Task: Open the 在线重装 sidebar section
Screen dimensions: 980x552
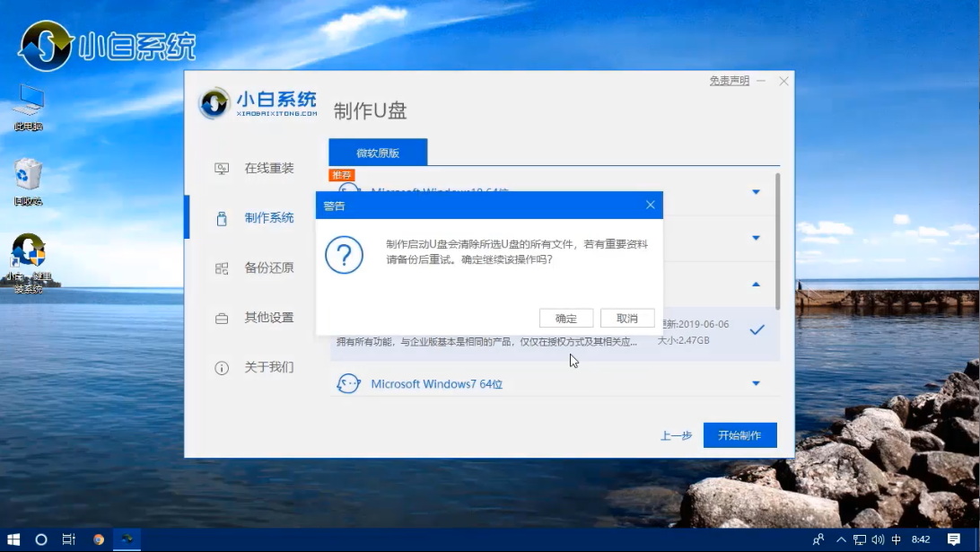Action: [x=268, y=168]
